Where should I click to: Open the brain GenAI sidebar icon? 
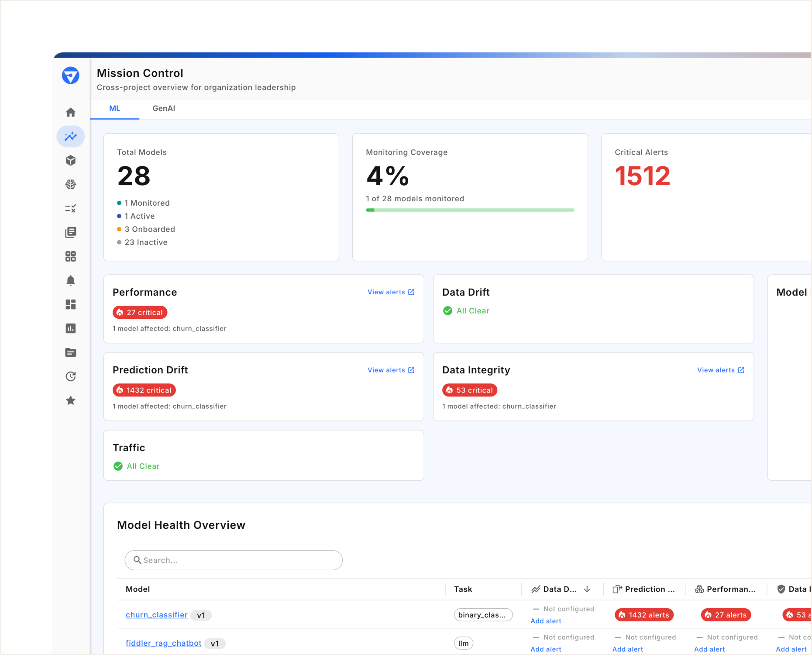(x=70, y=184)
